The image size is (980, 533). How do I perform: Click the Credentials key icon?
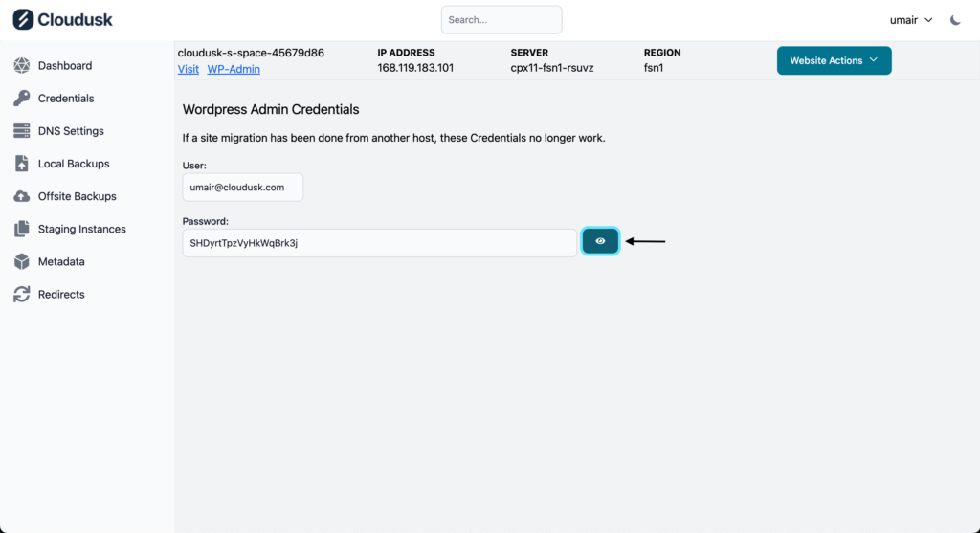[x=22, y=99]
